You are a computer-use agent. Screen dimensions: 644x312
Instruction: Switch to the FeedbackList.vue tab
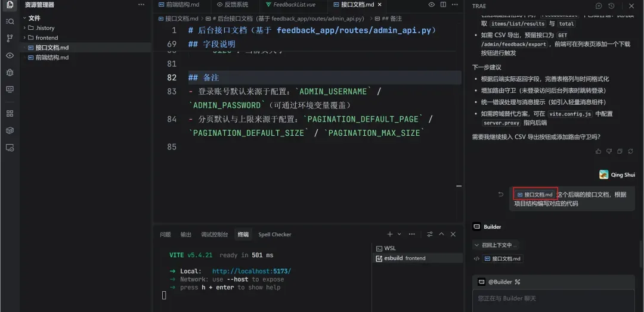[294, 5]
